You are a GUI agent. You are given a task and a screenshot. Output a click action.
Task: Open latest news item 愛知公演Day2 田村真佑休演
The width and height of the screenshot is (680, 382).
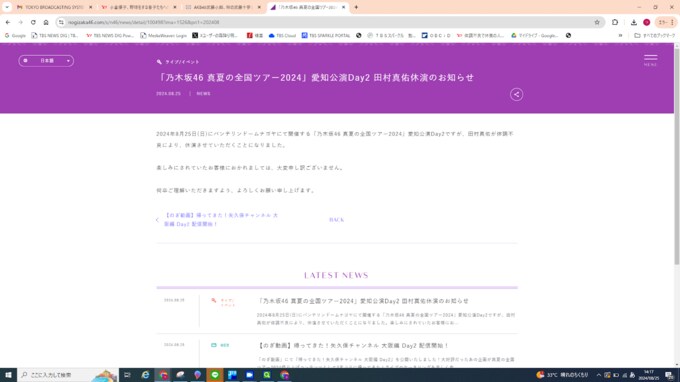363,301
